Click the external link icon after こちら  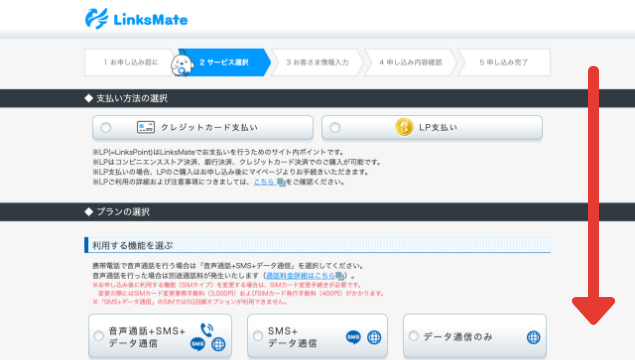pyautogui.click(x=281, y=182)
